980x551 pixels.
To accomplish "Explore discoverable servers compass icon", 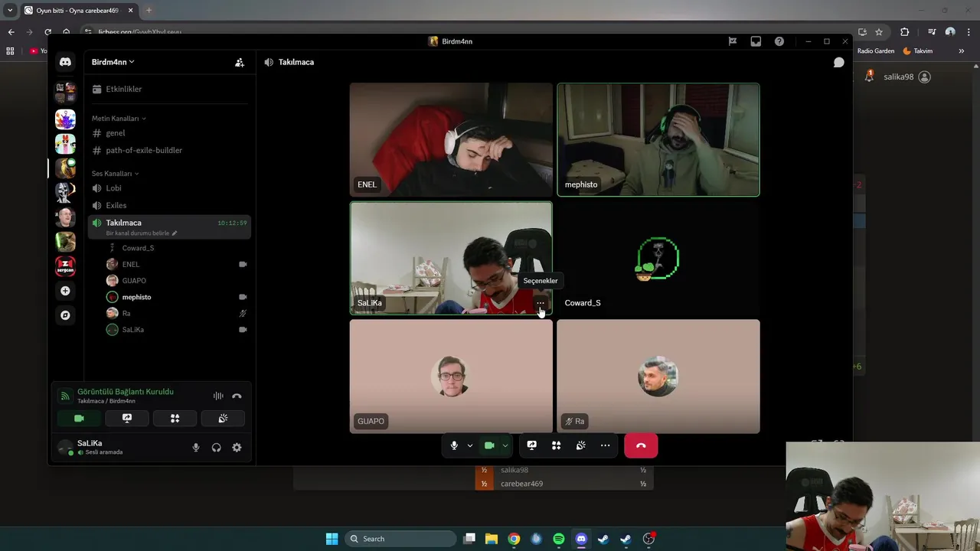I will [65, 315].
